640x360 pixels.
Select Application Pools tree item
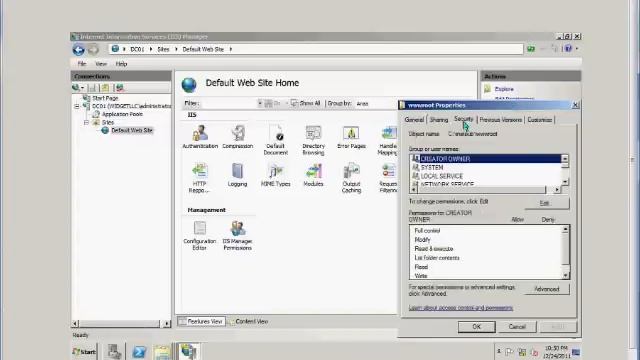[x=122, y=114]
